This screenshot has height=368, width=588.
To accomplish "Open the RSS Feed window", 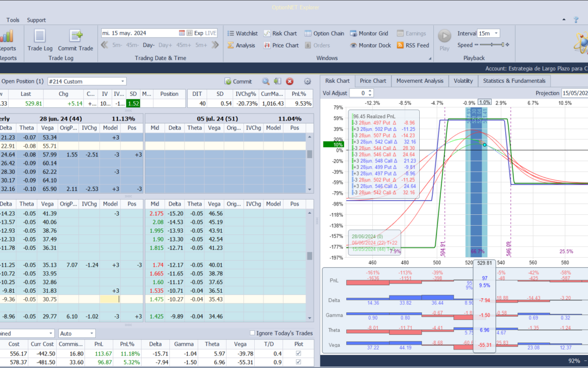I will pyautogui.click(x=413, y=45).
